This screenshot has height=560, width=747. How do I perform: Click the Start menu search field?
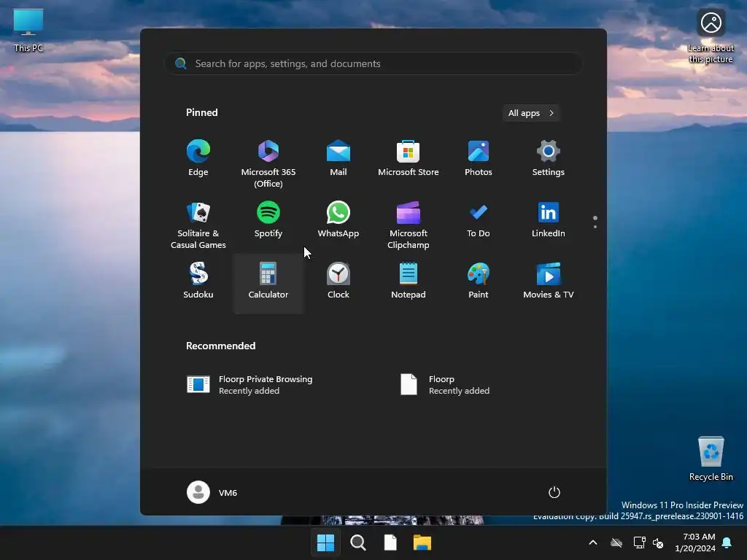coord(373,63)
